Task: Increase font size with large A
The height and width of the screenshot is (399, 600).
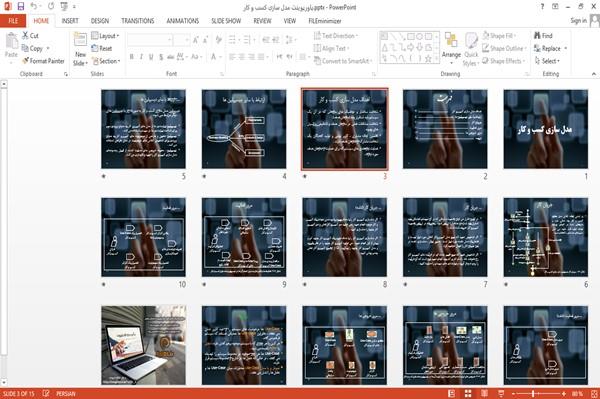Action: (x=196, y=40)
